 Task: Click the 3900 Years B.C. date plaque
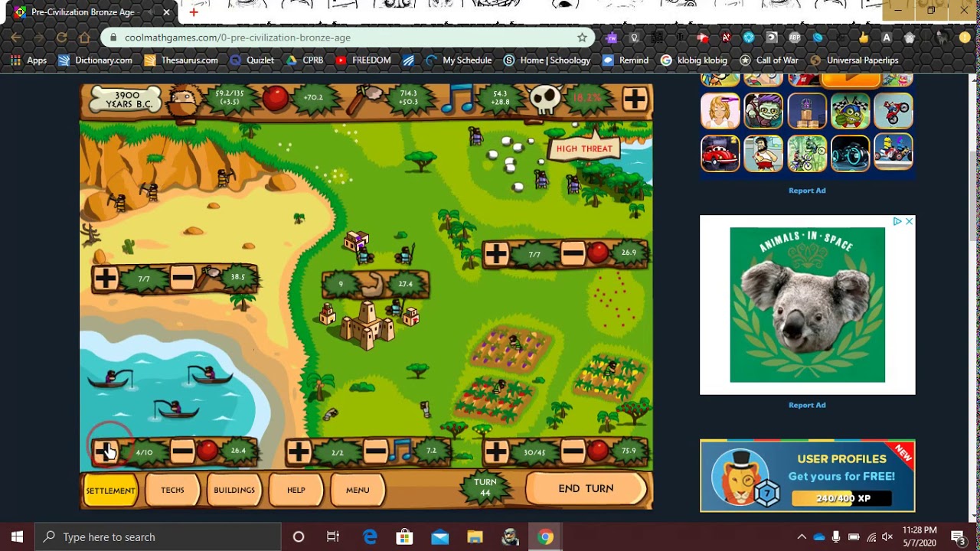(127, 99)
